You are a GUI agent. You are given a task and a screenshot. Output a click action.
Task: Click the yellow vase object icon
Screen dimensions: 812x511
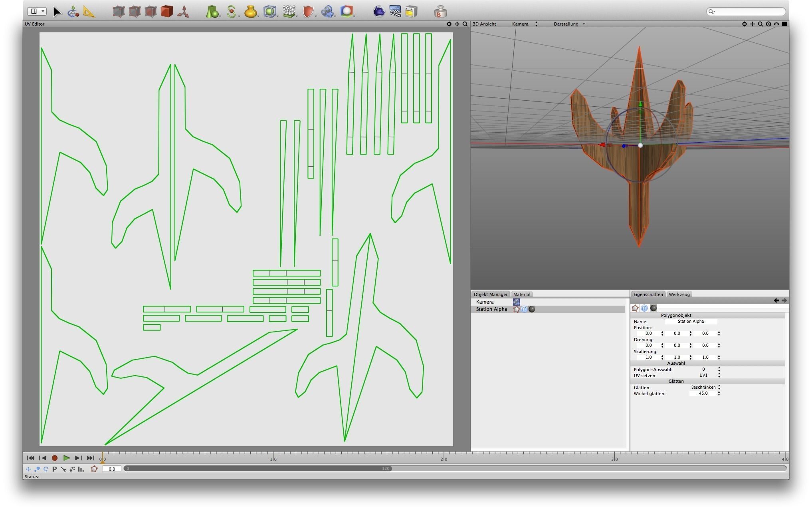(x=250, y=12)
